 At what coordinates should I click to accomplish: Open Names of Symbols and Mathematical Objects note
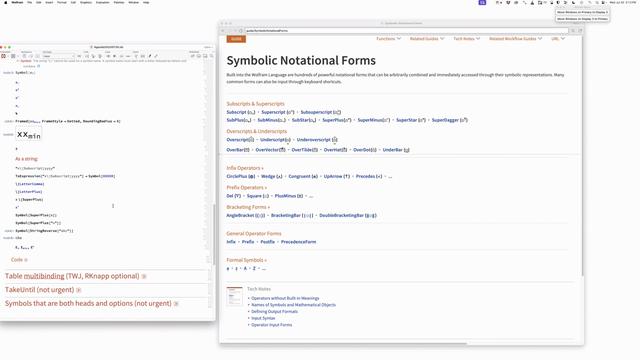(293, 304)
